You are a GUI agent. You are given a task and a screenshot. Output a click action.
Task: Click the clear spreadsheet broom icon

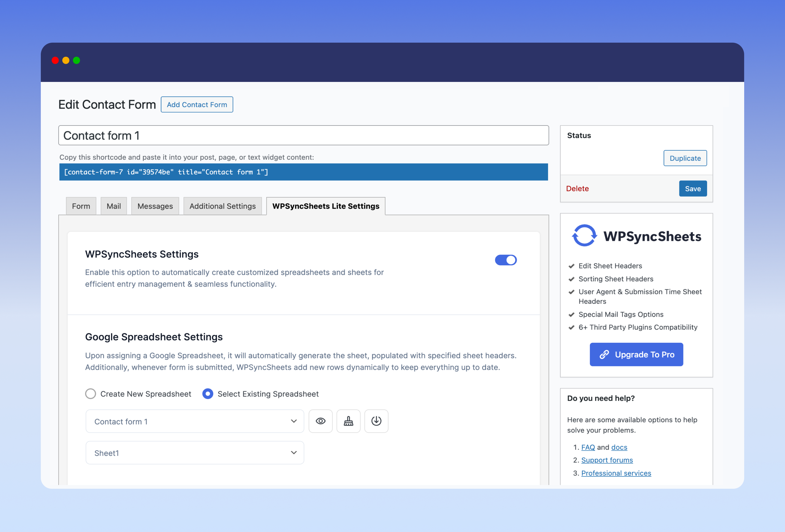[x=348, y=421]
